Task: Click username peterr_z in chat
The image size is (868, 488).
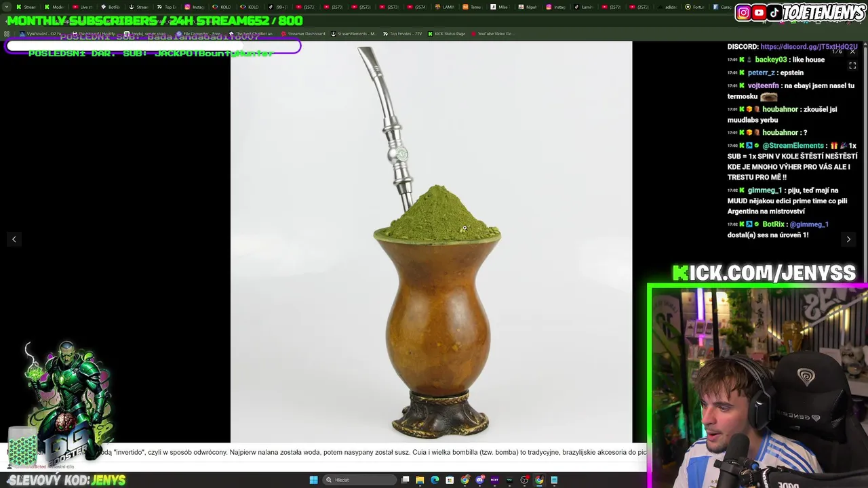Action: tap(761, 73)
